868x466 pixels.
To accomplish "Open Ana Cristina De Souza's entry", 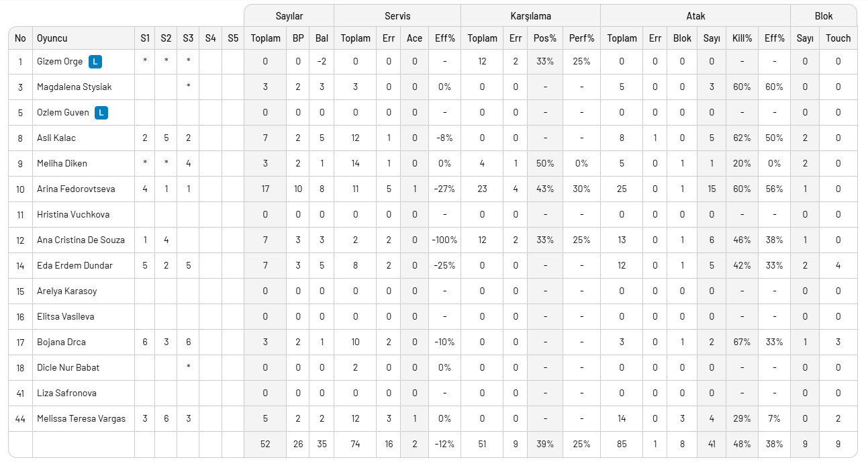I will pyautogui.click(x=81, y=240).
